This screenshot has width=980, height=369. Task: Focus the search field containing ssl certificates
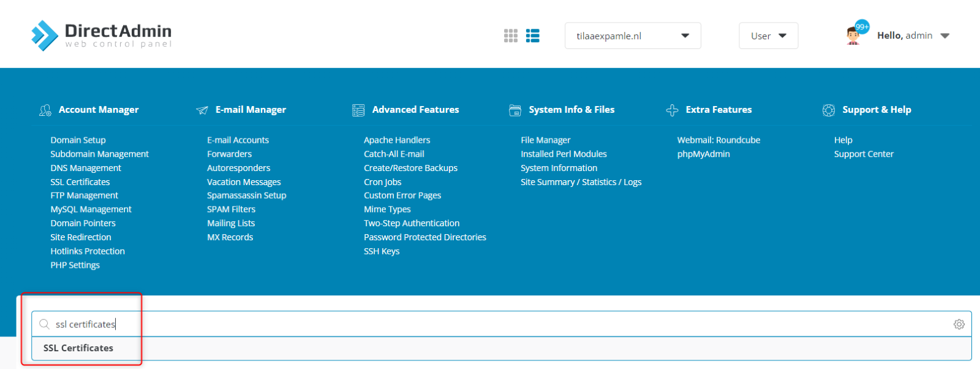point(502,324)
